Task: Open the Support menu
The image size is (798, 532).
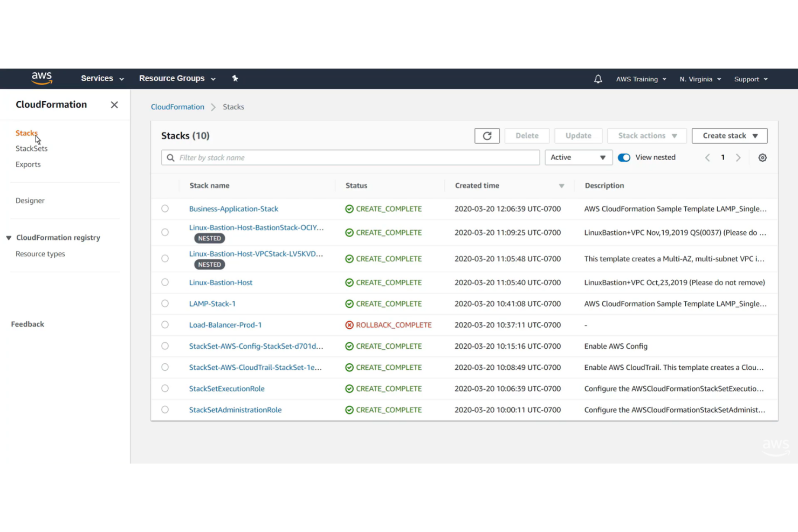Action: [750, 79]
